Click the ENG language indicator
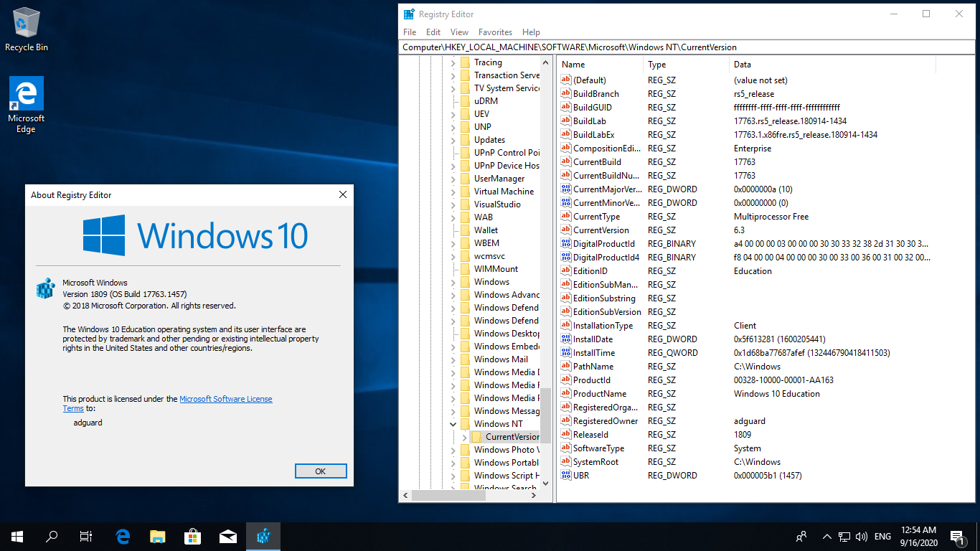 point(882,536)
